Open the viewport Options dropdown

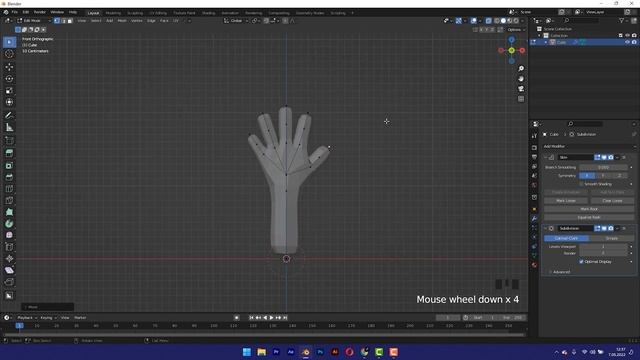point(516,30)
